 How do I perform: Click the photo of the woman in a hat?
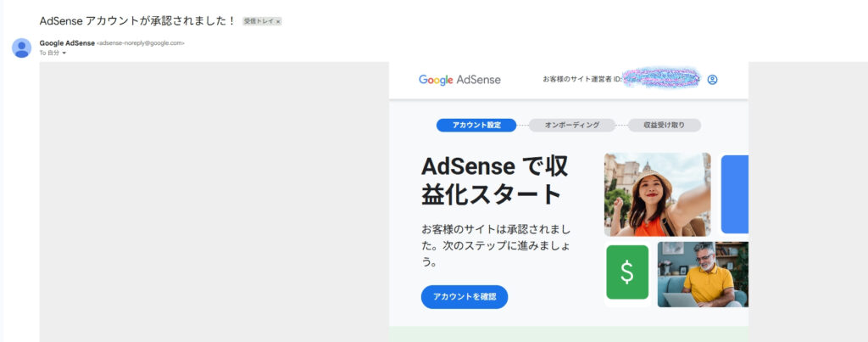[657, 194]
